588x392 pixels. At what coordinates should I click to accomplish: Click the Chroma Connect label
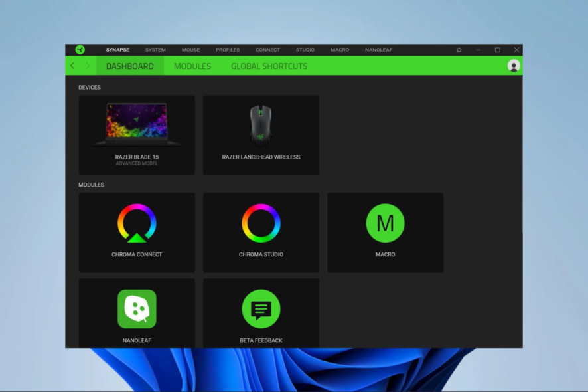(x=137, y=254)
